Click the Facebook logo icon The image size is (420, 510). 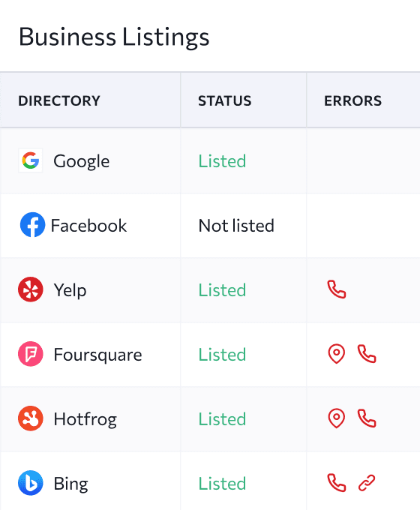click(x=32, y=225)
